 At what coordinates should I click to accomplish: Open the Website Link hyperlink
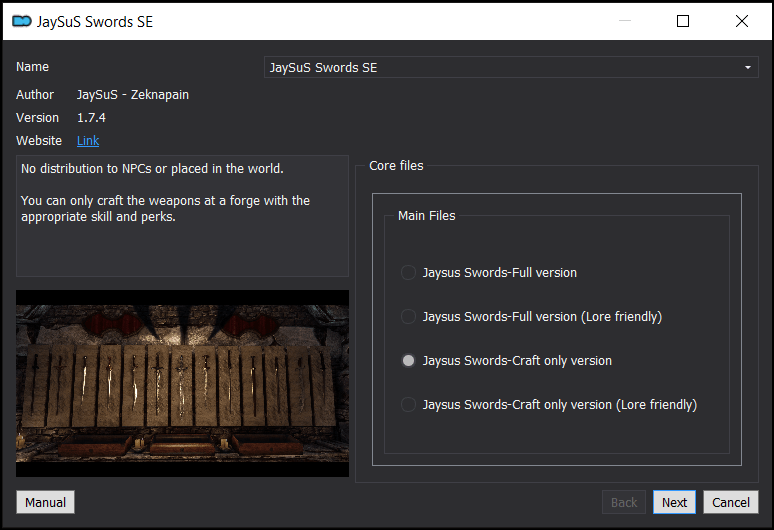click(88, 141)
